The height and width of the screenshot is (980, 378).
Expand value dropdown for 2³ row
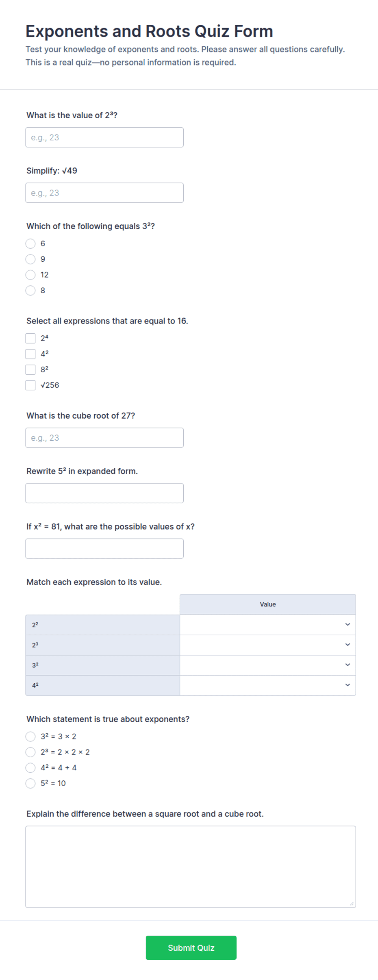pos(267,645)
